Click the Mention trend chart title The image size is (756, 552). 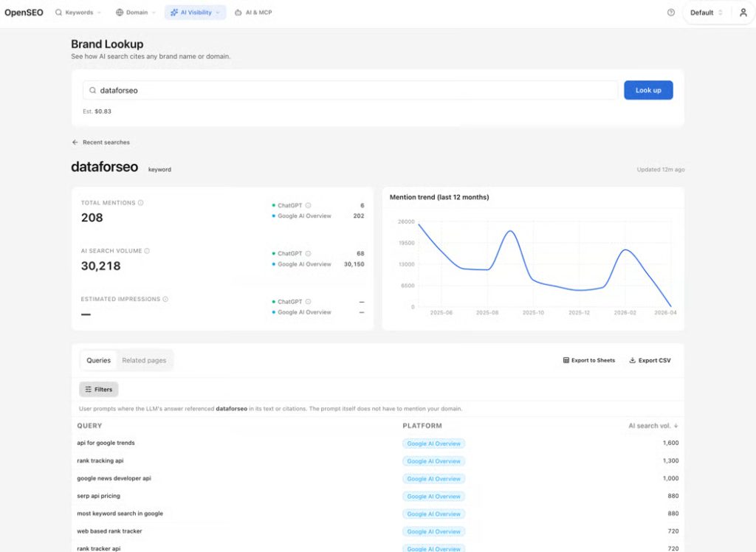[x=439, y=197]
